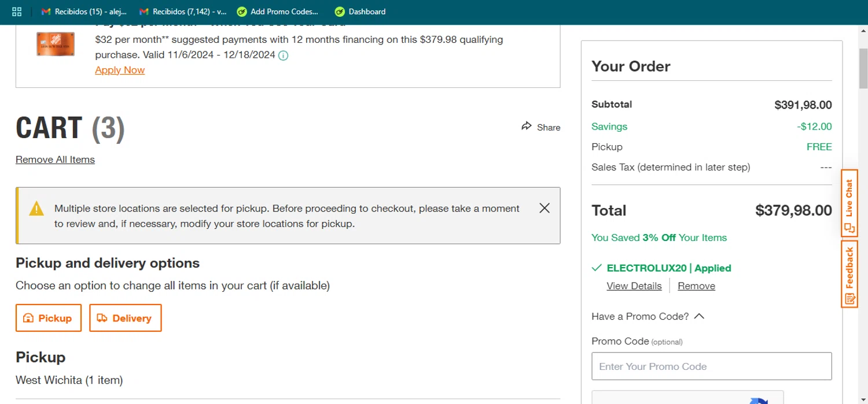
Task: Select Pickup for all cart items
Action: [49, 318]
